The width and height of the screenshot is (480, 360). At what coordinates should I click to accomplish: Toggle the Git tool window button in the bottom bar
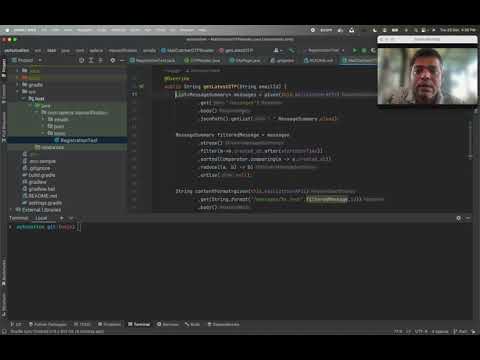pyautogui.click(x=16, y=324)
